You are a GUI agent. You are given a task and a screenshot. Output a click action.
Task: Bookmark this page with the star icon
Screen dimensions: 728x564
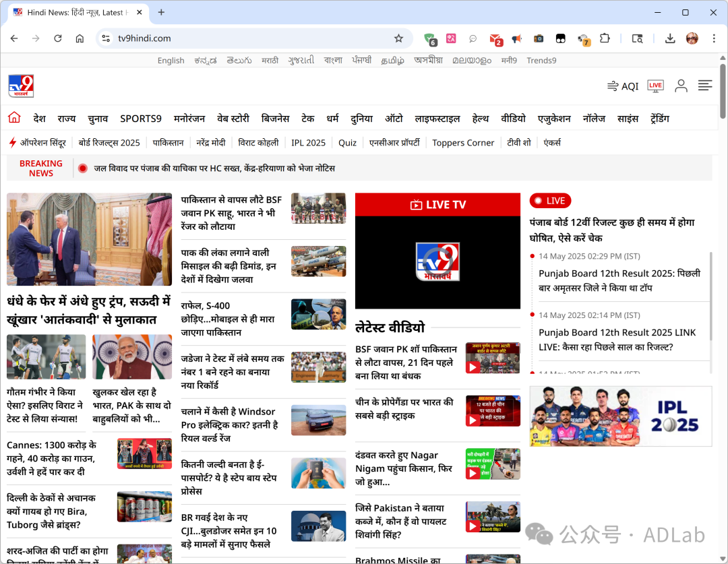click(x=398, y=38)
